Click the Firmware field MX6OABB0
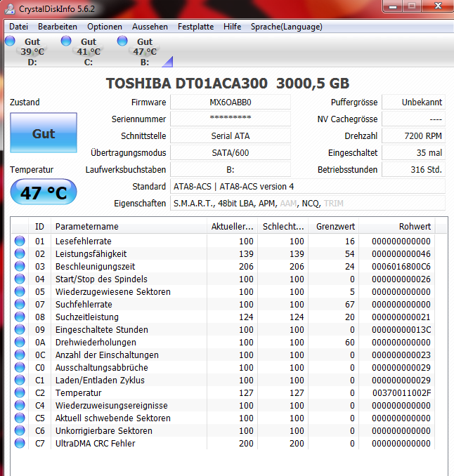Viewport: 454px width, 476px height. (231, 103)
